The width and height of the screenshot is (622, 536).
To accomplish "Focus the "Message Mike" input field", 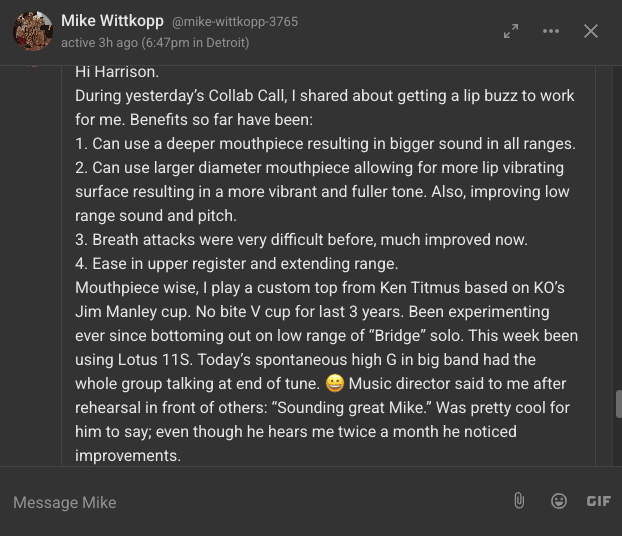I will [250, 502].
